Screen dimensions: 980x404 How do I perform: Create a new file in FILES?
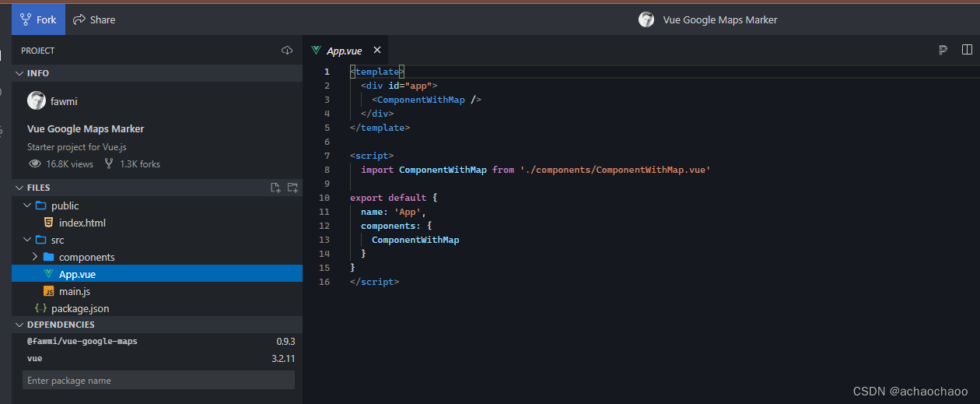click(x=275, y=188)
